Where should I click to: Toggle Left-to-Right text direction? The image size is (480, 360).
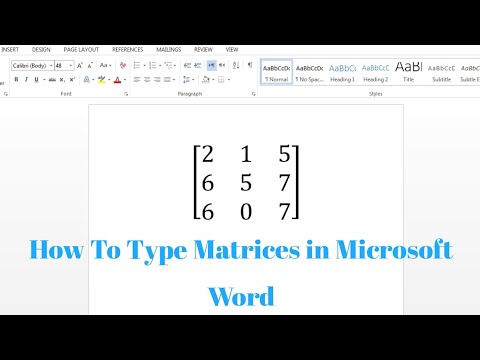211,65
